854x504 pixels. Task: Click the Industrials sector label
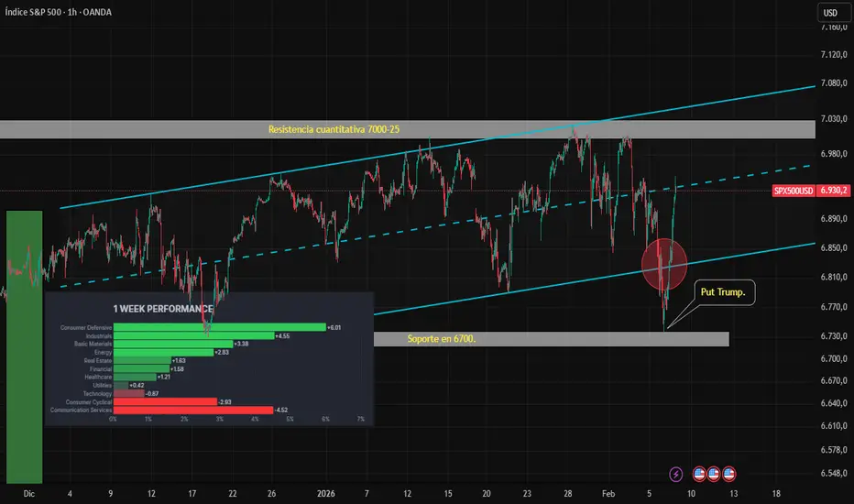(x=99, y=336)
